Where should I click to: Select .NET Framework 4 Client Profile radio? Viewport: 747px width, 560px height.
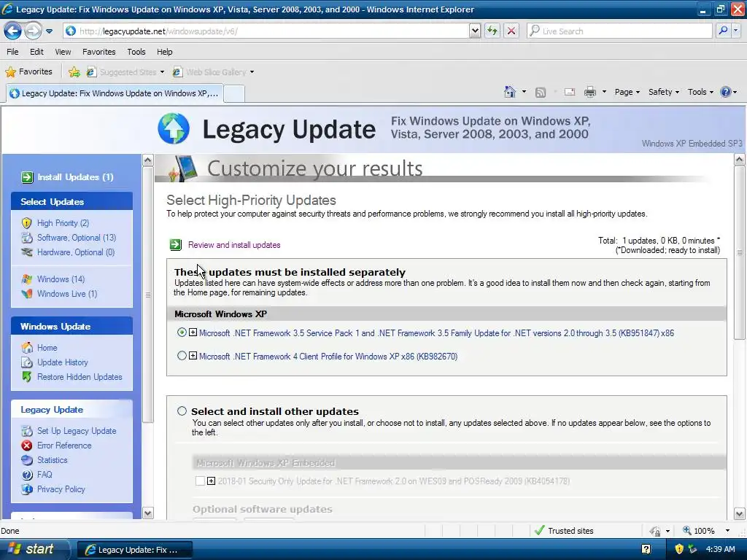pos(182,356)
